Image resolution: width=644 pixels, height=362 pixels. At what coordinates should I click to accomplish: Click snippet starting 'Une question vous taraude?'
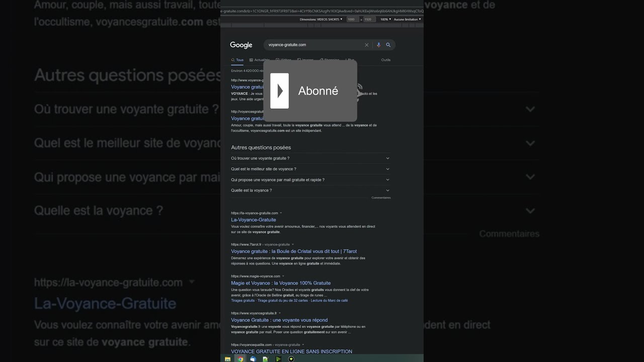(300, 293)
